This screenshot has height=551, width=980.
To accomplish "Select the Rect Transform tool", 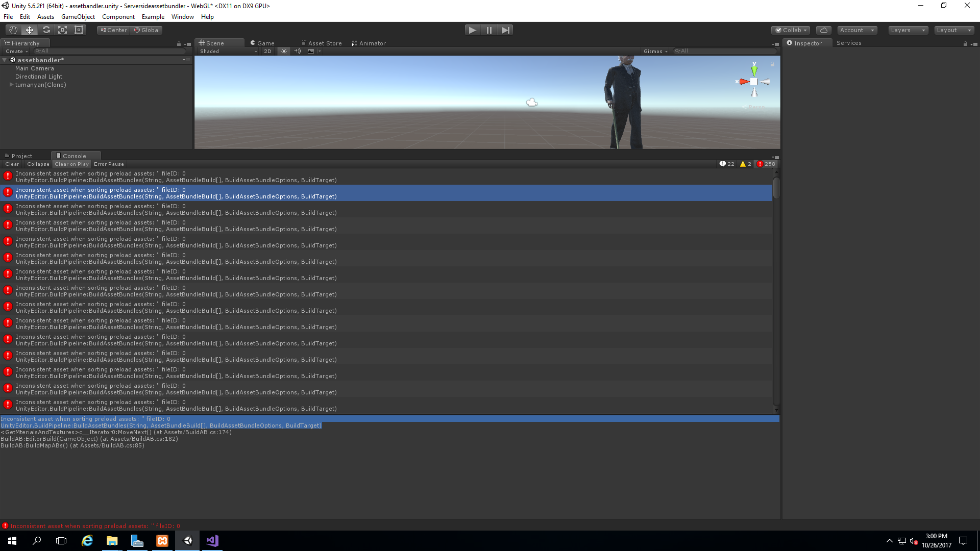I will [x=79, y=30].
